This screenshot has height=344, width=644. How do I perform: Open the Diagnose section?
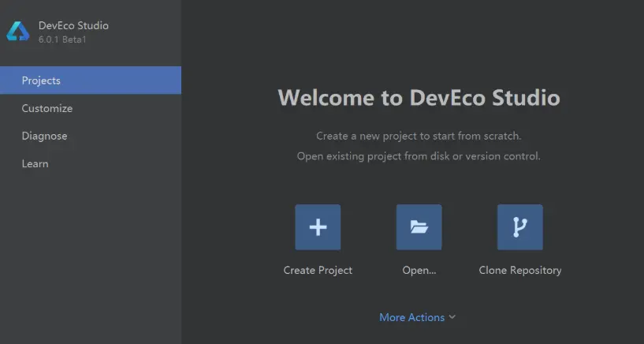(x=44, y=136)
